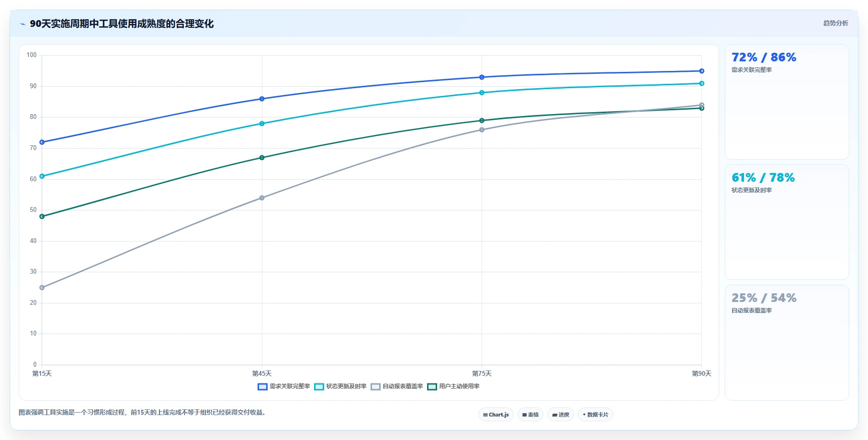Select the gray 自动报表覆盖率 point at 第45天
The image size is (868, 440).
tap(262, 198)
